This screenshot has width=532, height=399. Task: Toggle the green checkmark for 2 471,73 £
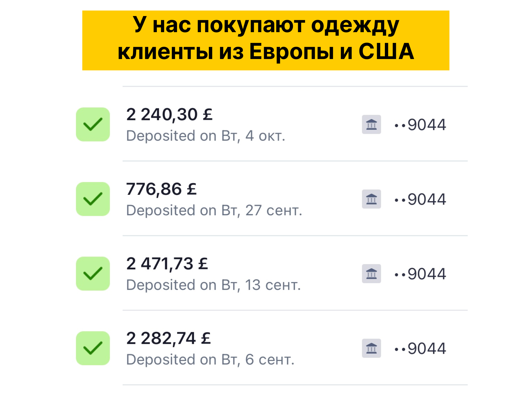click(93, 273)
